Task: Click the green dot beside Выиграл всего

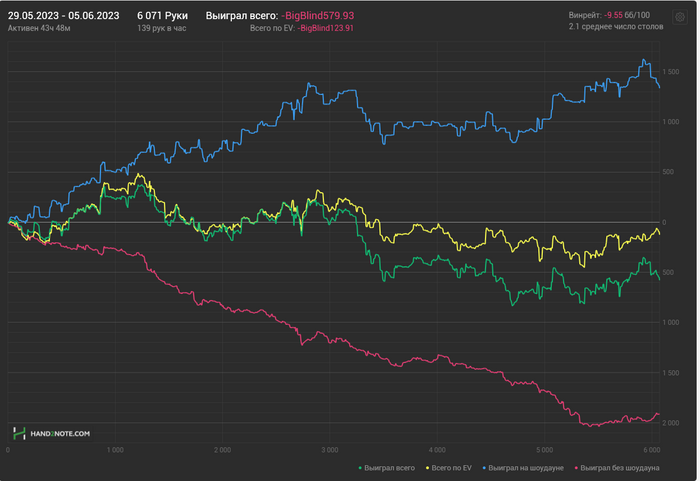Action: [360, 468]
